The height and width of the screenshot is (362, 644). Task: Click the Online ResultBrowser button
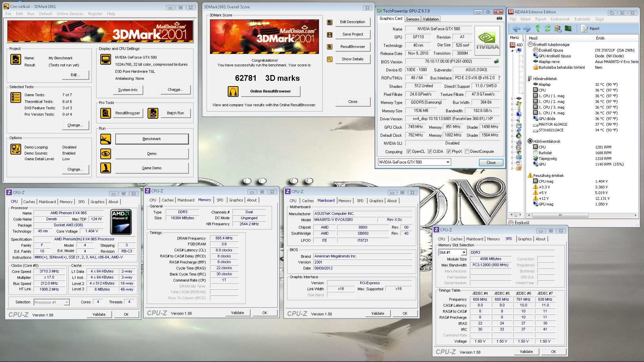pyautogui.click(x=270, y=91)
